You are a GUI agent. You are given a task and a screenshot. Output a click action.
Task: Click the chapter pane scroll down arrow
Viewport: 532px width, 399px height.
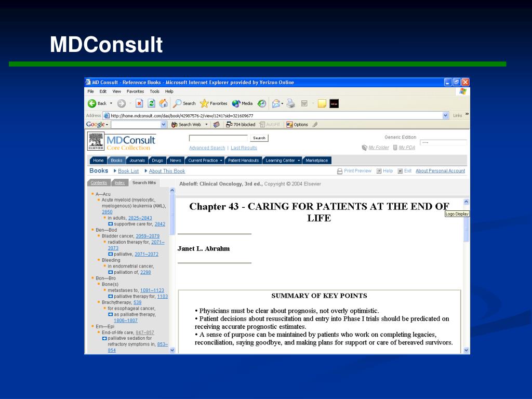[466, 350]
